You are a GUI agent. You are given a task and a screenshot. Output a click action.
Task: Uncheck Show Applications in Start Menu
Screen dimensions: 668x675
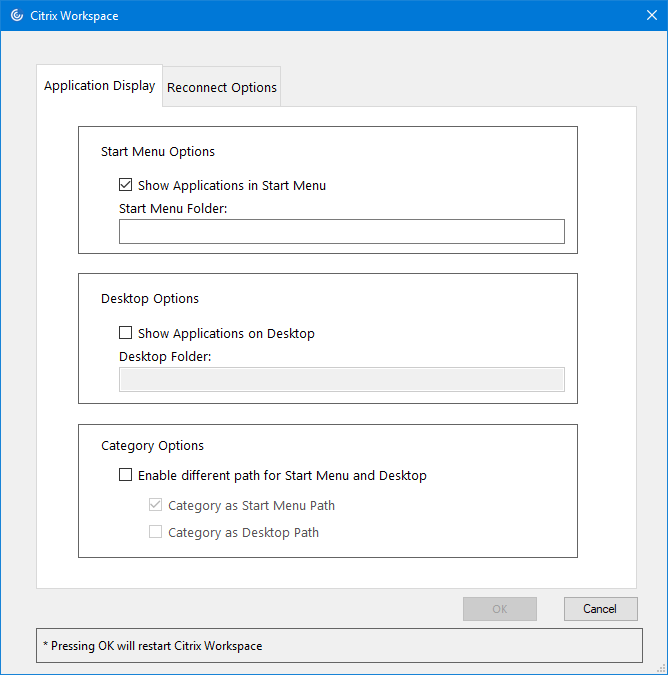125,185
